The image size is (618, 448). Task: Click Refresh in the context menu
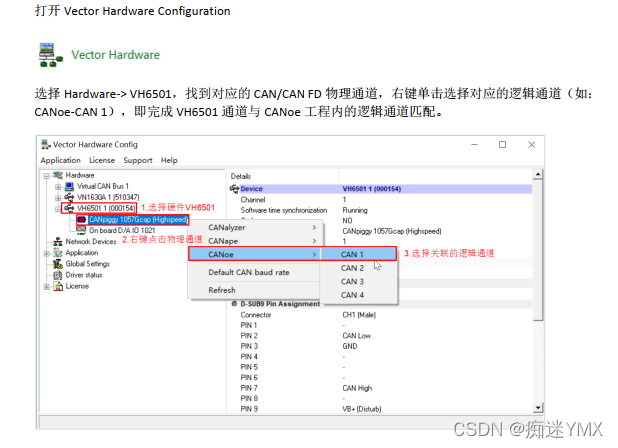(x=255, y=290)
